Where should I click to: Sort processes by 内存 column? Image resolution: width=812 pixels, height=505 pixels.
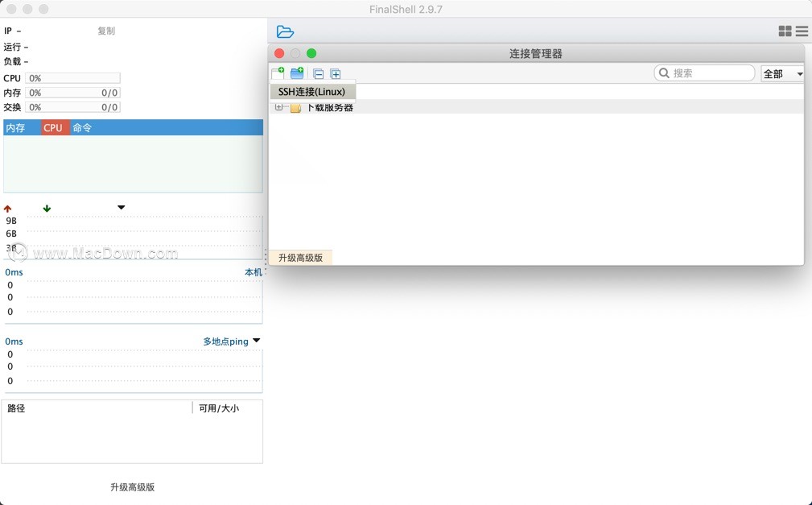click(x=23, y=127)
